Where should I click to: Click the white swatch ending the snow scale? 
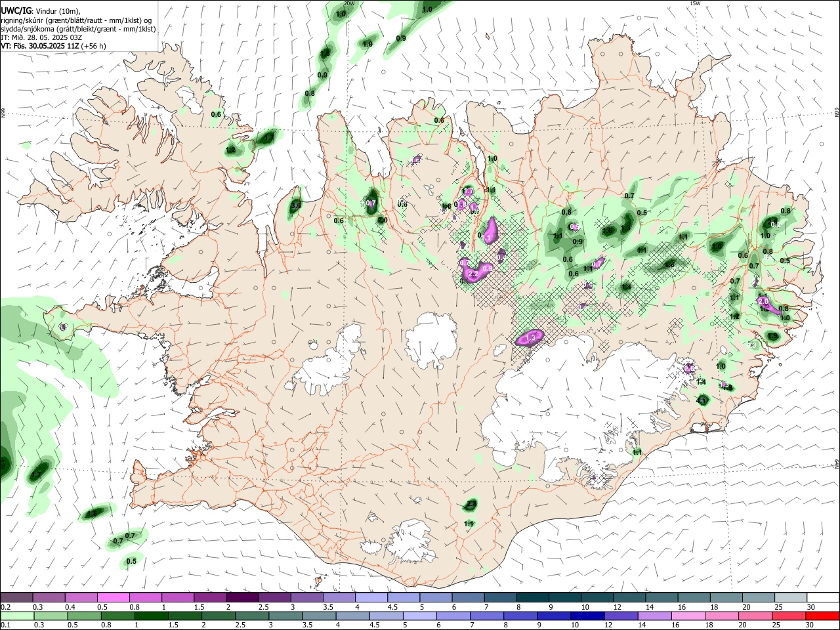pos(823,598)
